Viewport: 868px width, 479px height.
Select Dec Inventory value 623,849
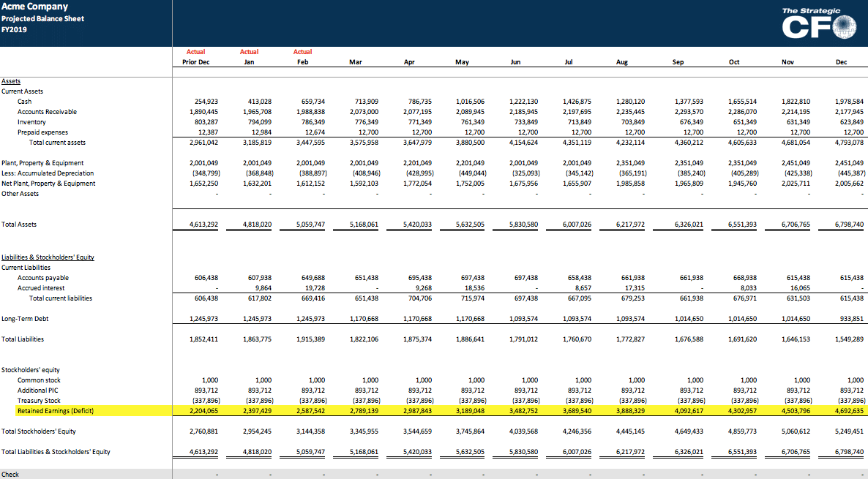coord(852,122)
